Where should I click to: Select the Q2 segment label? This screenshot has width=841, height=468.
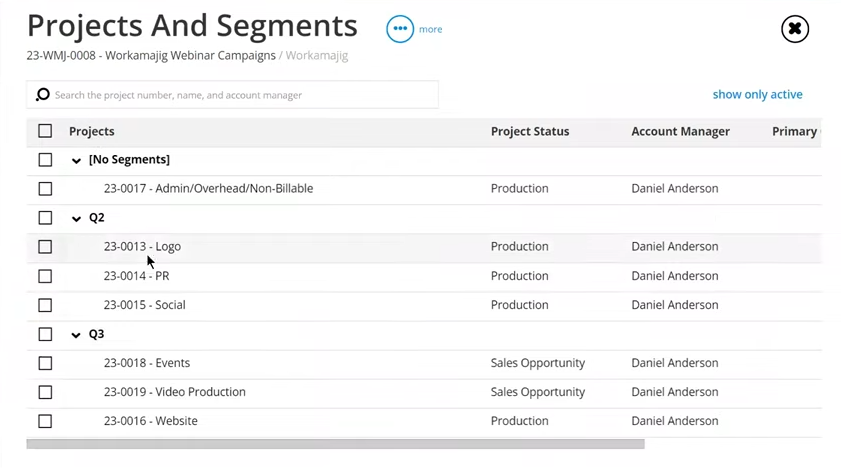[x=97, y=218]
